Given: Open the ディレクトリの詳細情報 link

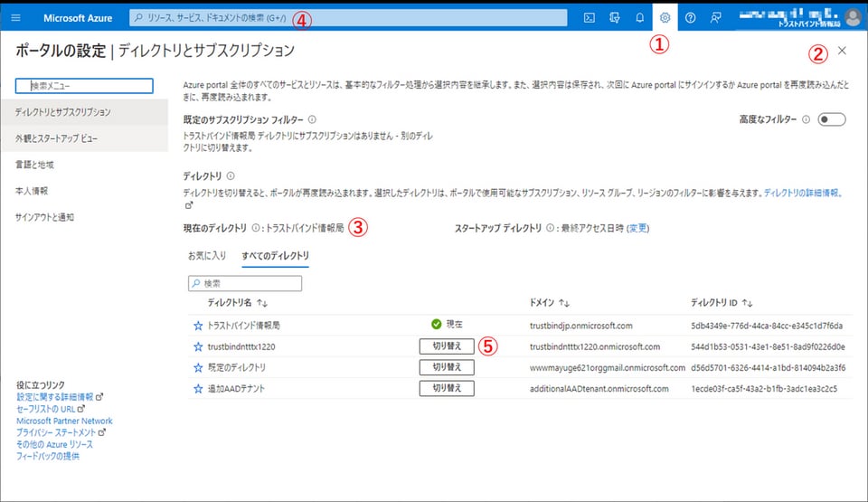Looking at the screenshot, I should (803, 193).
